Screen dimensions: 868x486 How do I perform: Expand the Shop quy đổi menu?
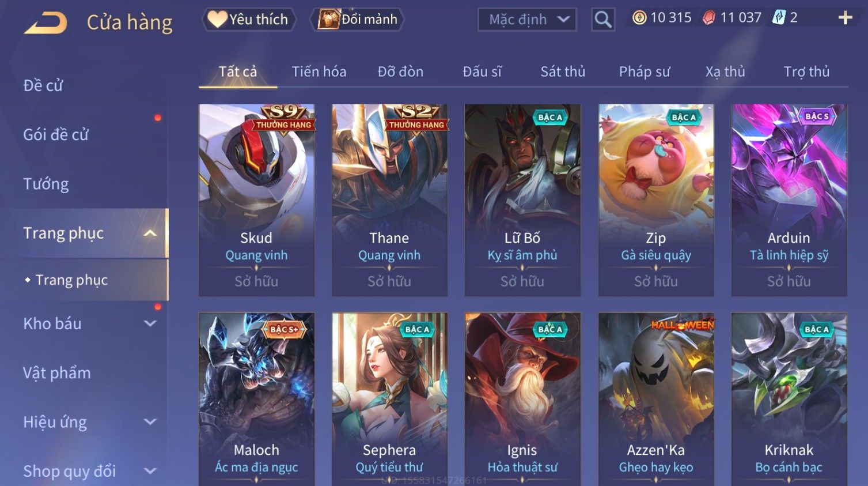(x=150, y=471)
